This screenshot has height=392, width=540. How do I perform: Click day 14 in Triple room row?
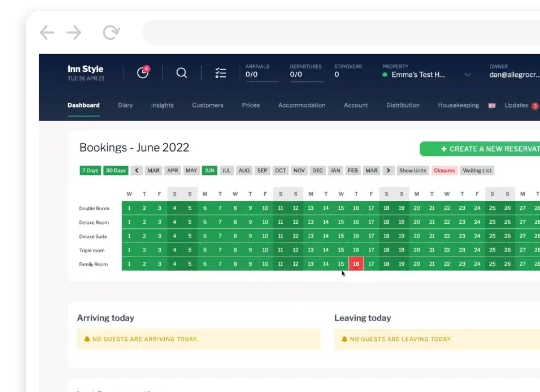[x=326, y=250]
